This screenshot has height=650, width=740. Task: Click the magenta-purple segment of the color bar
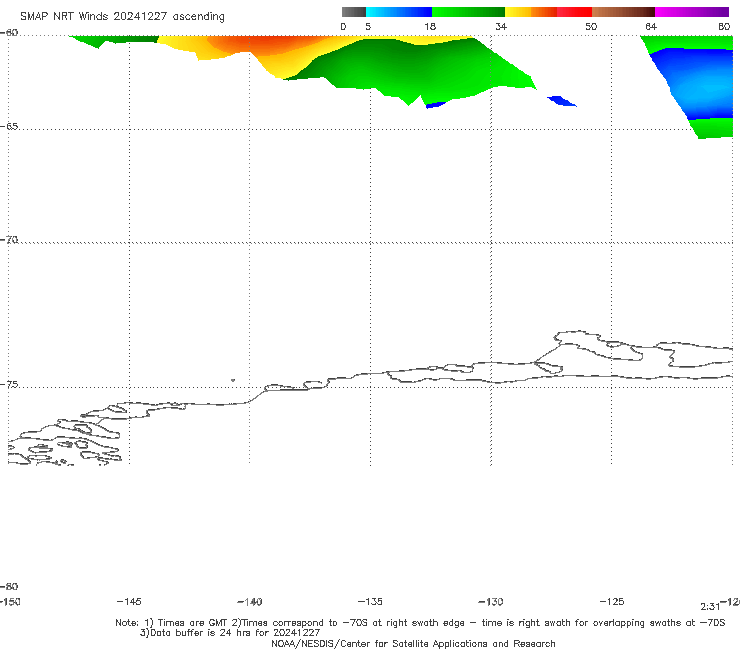click(692, 12)
